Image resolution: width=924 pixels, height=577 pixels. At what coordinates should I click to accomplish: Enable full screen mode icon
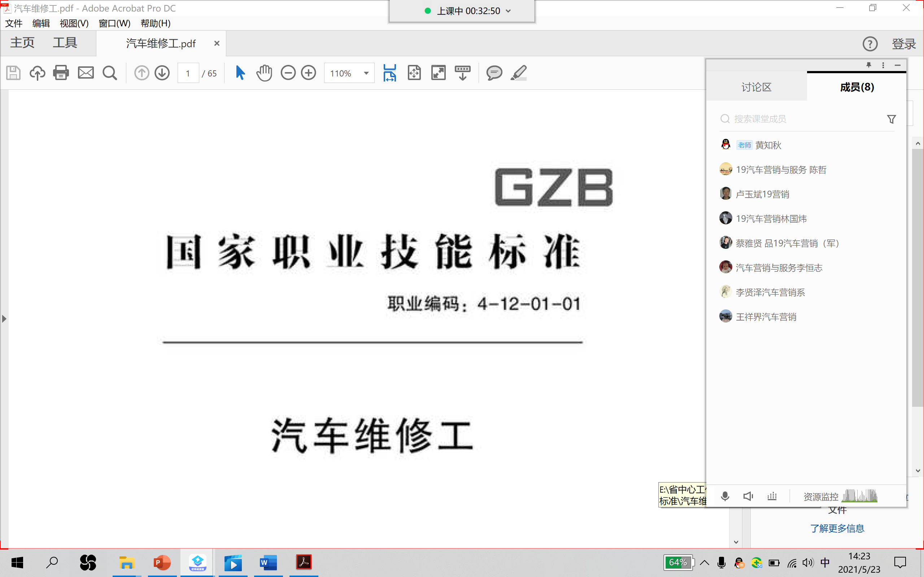point(438,72)
